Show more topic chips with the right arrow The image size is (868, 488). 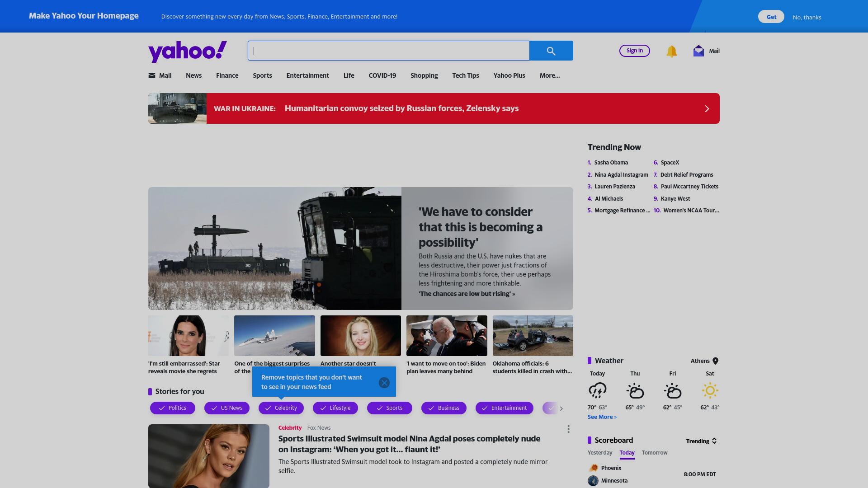[561, 408]
